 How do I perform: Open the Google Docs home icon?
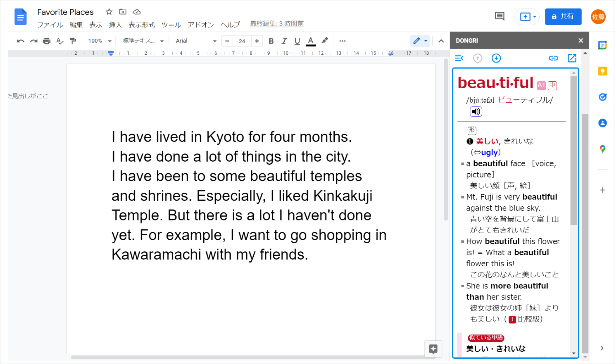tap(20, 17)
